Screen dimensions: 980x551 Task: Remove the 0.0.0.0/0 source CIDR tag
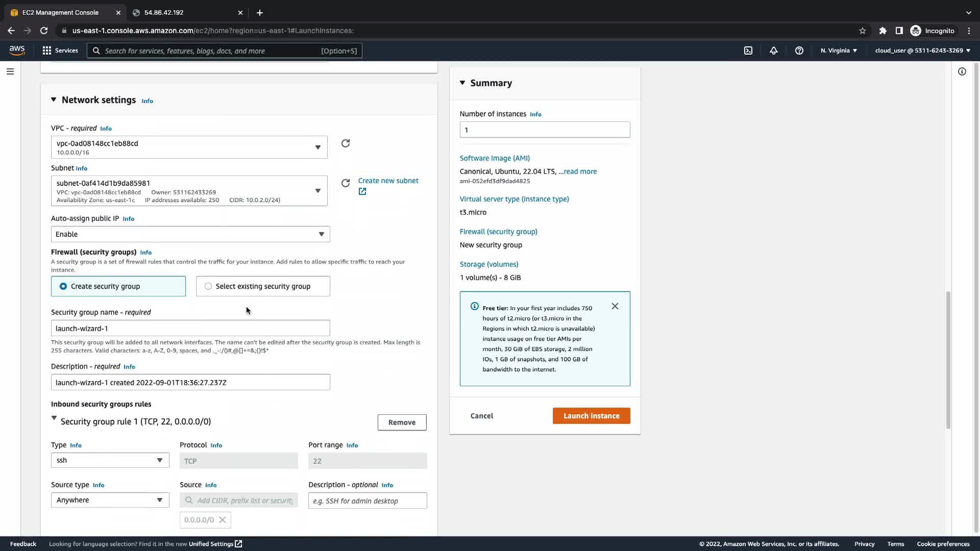pos(223,520)
